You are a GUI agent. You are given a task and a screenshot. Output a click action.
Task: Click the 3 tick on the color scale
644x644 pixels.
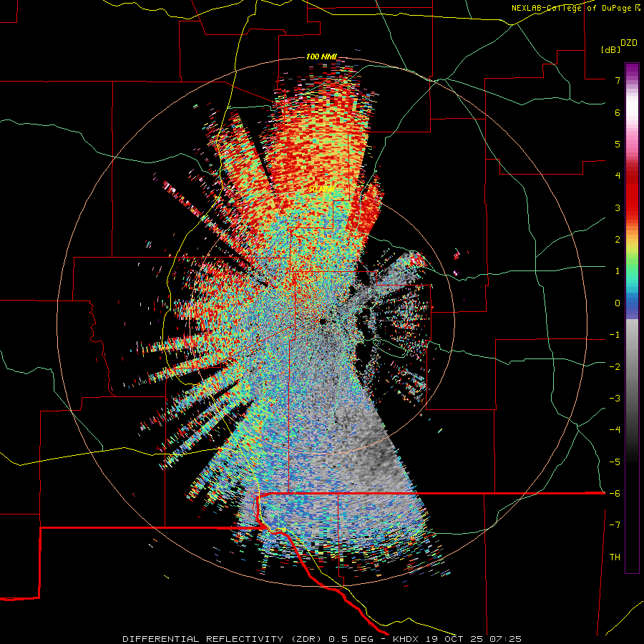[618, 208]
